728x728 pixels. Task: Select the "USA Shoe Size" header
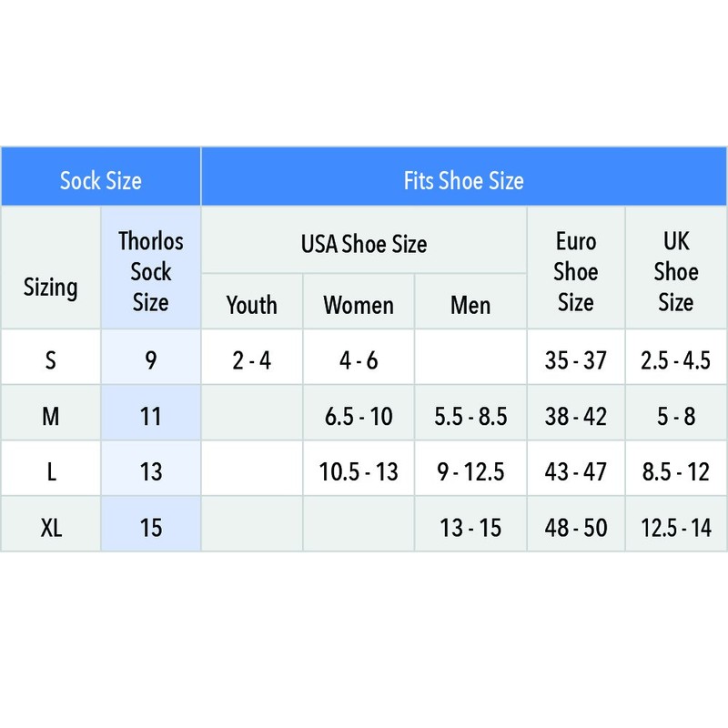tap(364, 243)
